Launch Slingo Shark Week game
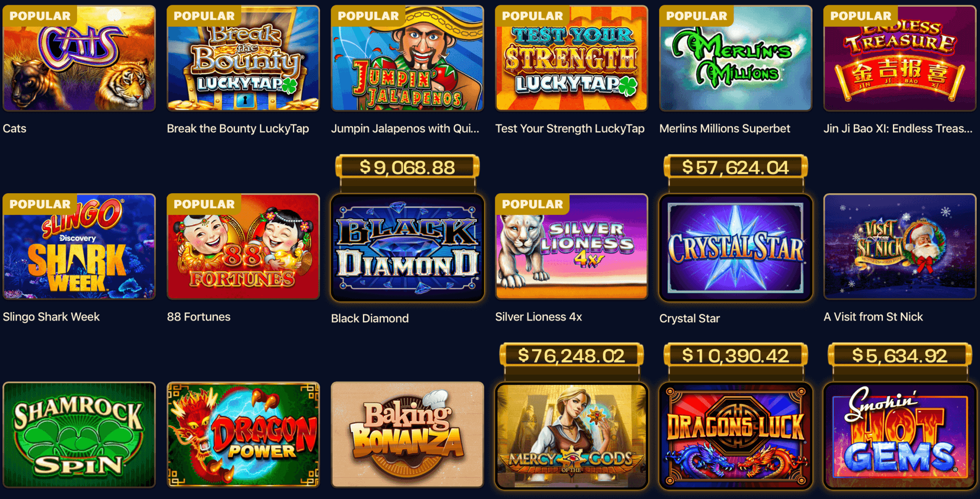980x499 pixels. [x=79, y=246]
